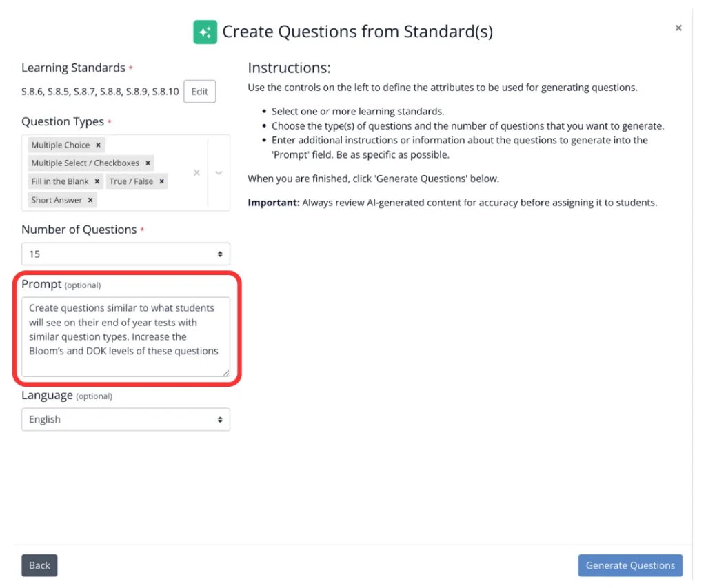This screenshot has height=588, width=706.
Task: Remove the Multiple Select / Checkboxes tag
Action: [148, 163]
